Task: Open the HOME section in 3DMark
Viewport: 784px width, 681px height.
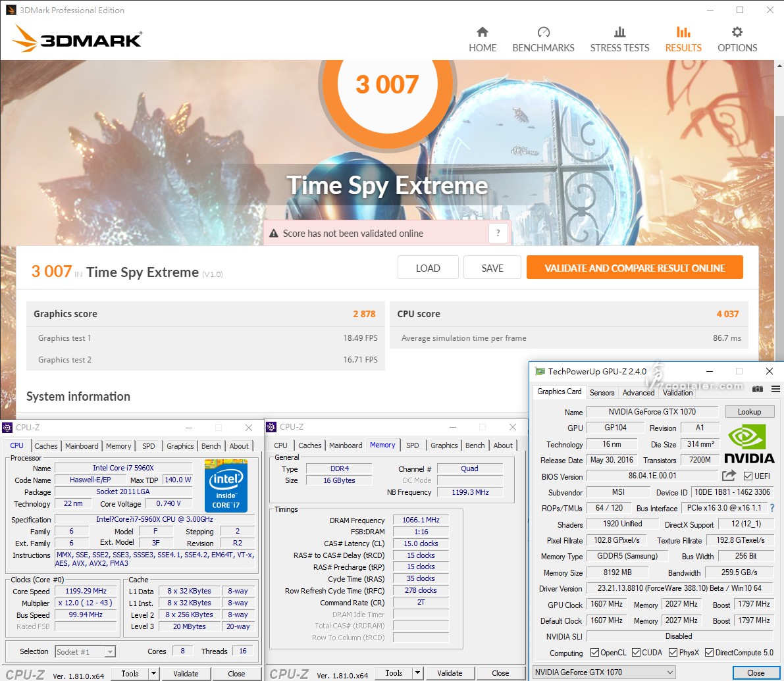Action: click(482, 39)
